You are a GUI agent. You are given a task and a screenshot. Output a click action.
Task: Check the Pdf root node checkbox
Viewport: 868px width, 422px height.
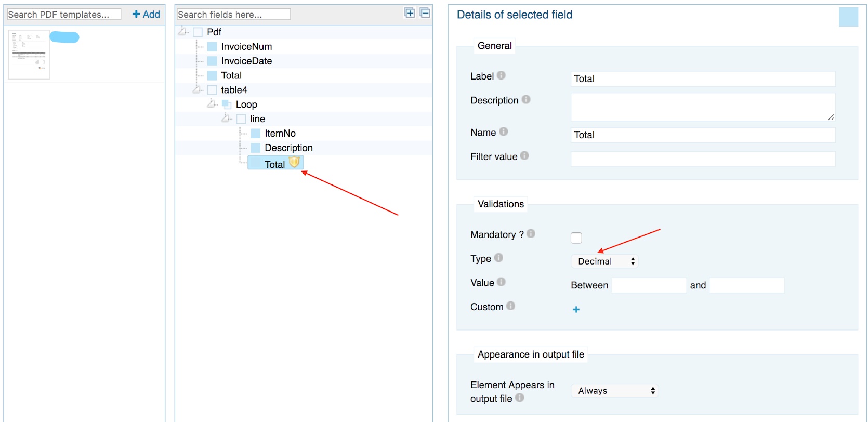pos(198,32)
